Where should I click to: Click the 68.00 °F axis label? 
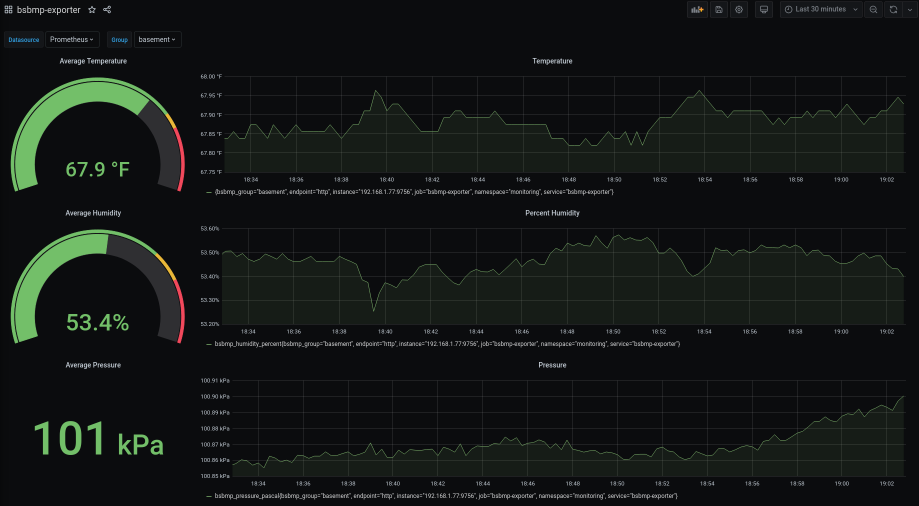[211, 77]
